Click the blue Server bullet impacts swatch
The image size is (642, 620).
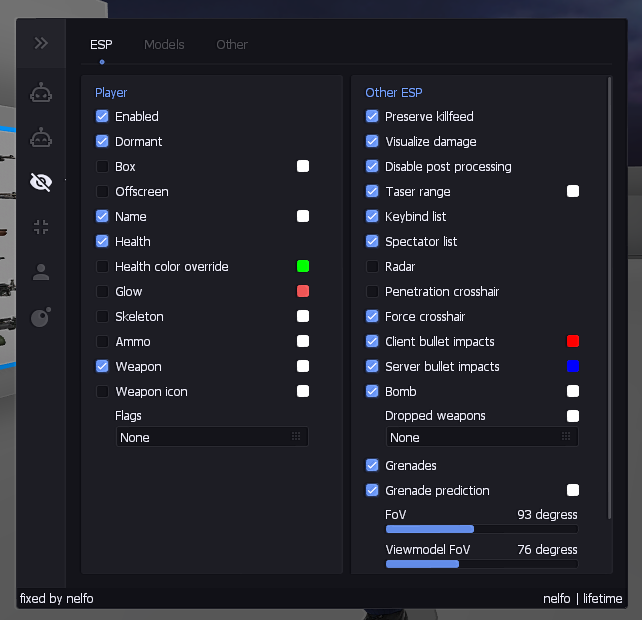(x=573, y=366)
